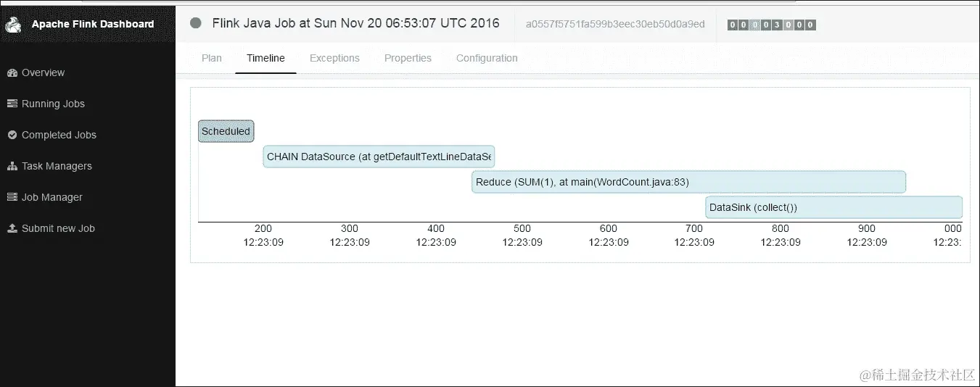The width and height of the screenshot is (980, 387).
Task: Click the 900 axis tick label
Action: pos(867,228)
